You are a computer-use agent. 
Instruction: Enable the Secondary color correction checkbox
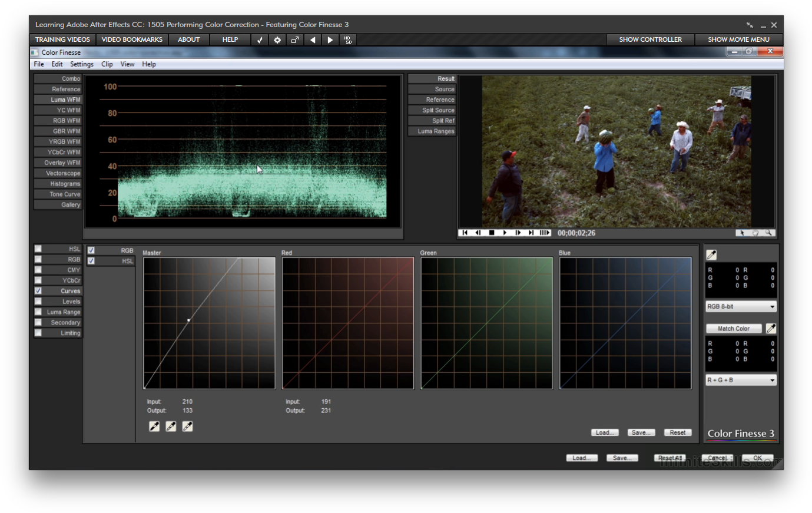pyautogui.click(x=38, y=322)
